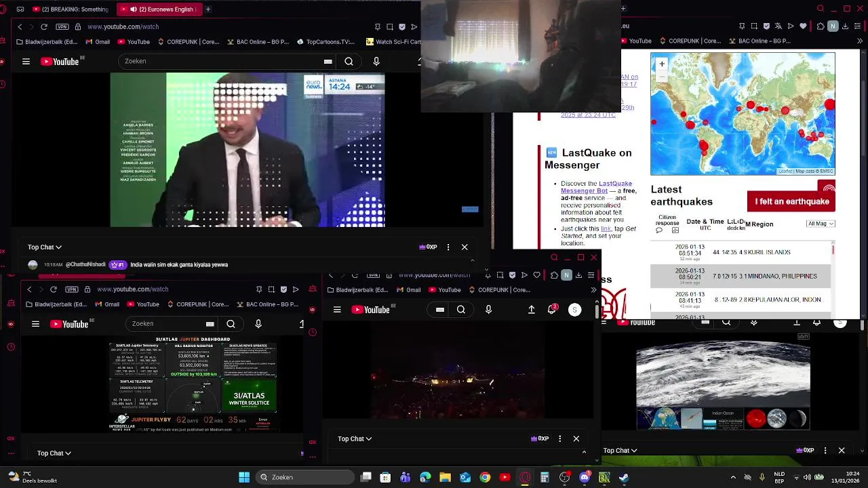
Task: Open YouTube notifications bell in night stream window
Action: 552,310
